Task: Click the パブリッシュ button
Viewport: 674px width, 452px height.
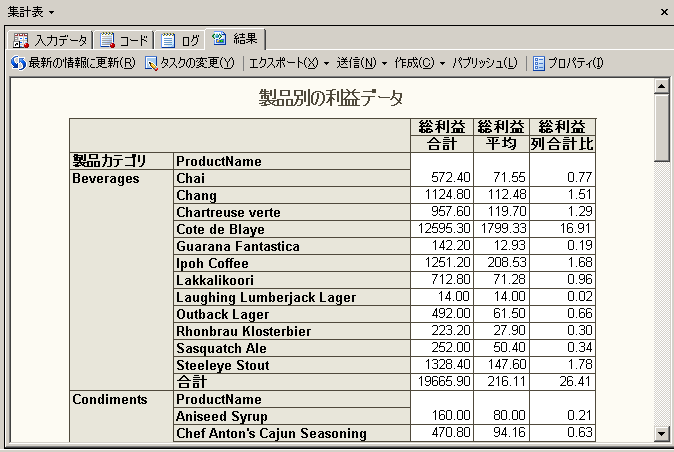Action: [484, 63]
